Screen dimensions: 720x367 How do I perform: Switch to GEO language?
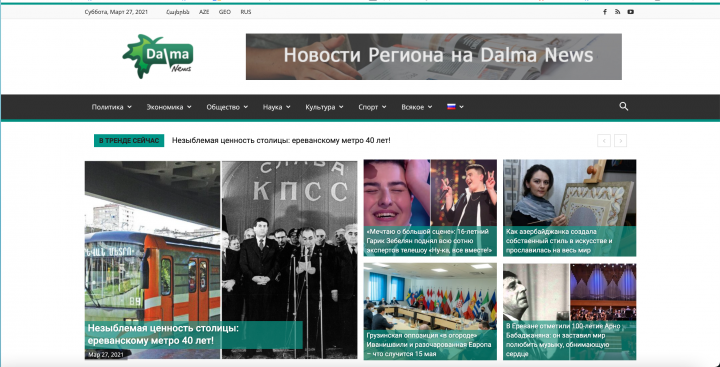coord(225,12)
